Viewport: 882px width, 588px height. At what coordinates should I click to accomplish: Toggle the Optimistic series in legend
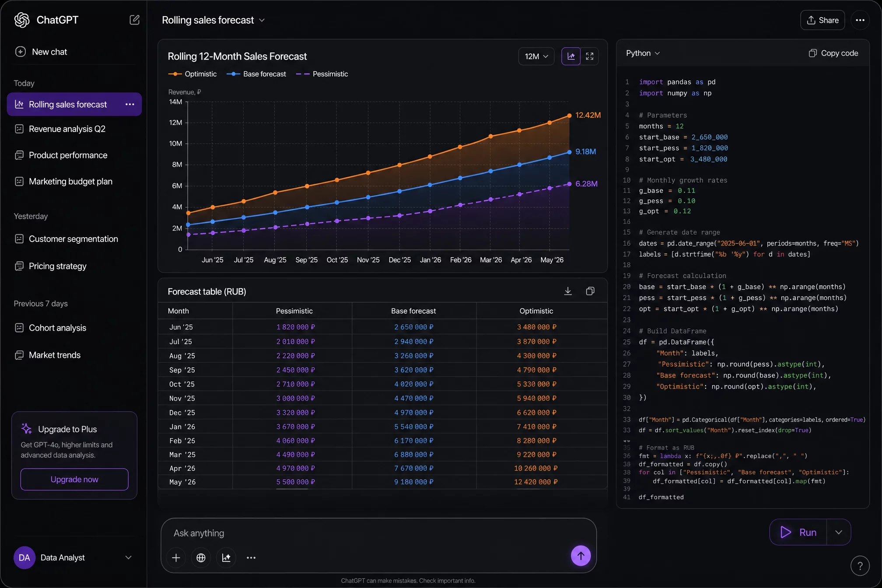(x=192, y=74)
